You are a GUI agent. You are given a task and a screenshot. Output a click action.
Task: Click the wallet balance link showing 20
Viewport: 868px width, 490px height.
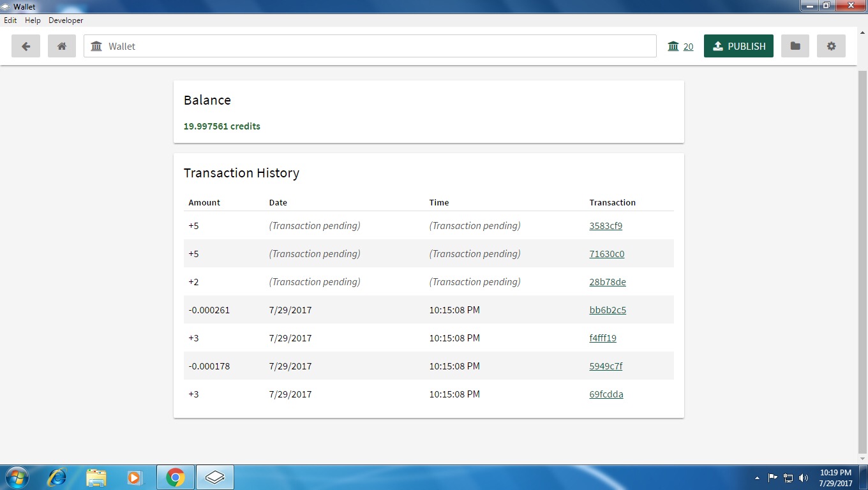coord(688,47)
